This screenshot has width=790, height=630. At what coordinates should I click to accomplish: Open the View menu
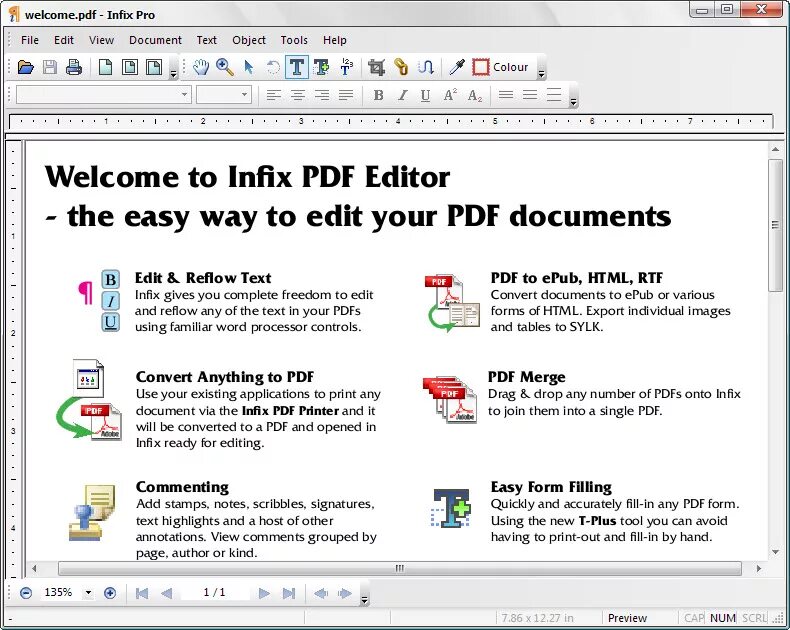101,40
